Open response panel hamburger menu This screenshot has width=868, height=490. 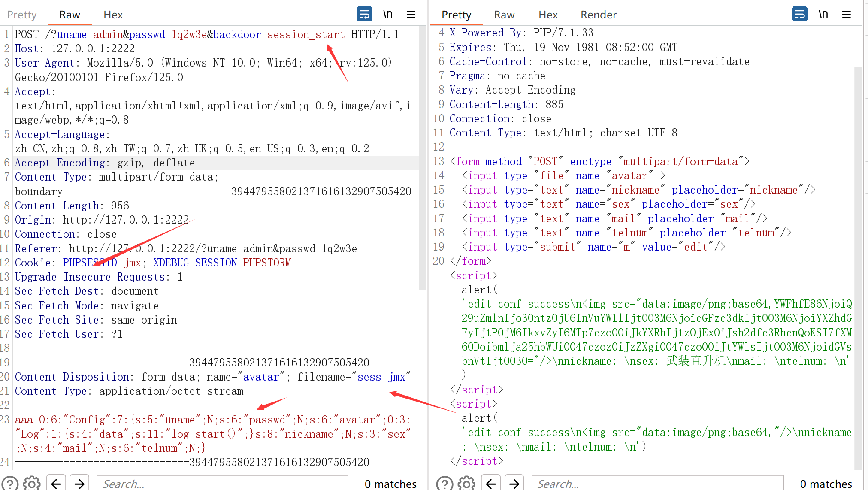[847, 15]
